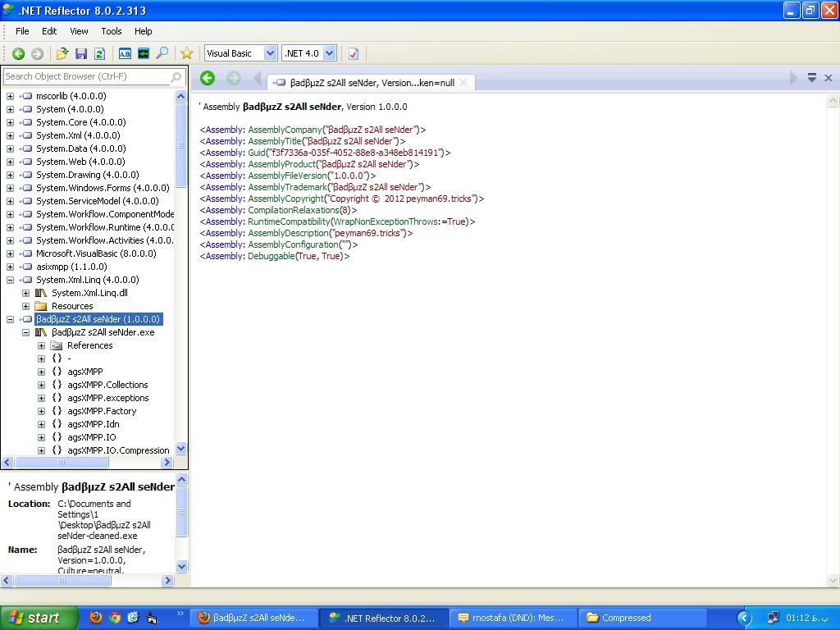
Task: Click the AssemblyCompany attribute link
Action: tap(285, 130)
